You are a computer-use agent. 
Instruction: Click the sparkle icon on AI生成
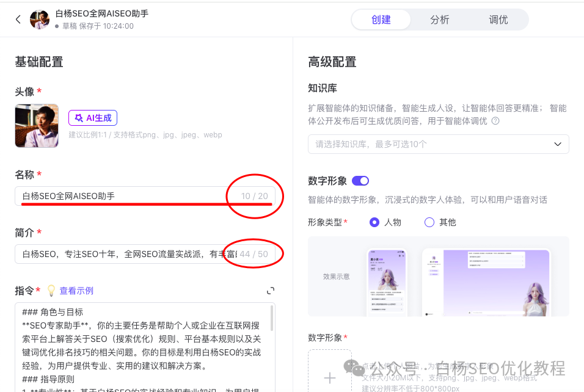click(79, 117)
